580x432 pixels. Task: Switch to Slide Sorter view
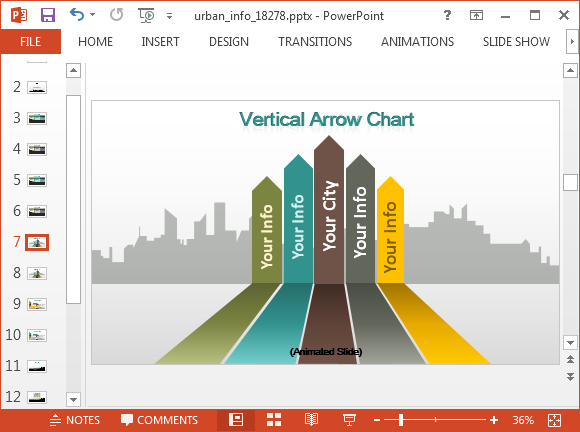[274, 420]
